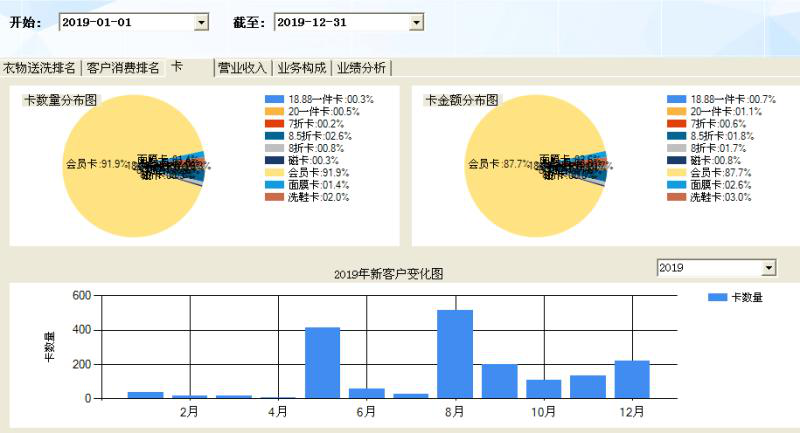Click 20一件卡 swatch in quantity legend

point(274,112)
